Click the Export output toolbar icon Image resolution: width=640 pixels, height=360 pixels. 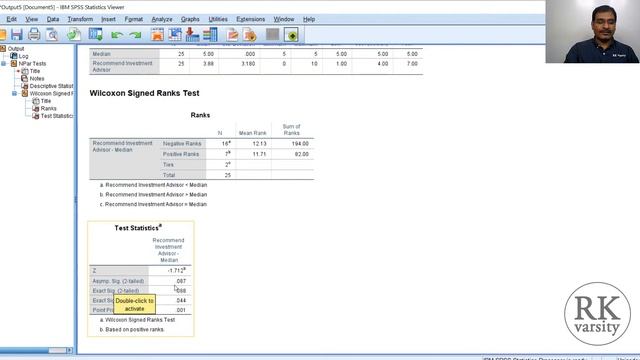click(74, 35)
